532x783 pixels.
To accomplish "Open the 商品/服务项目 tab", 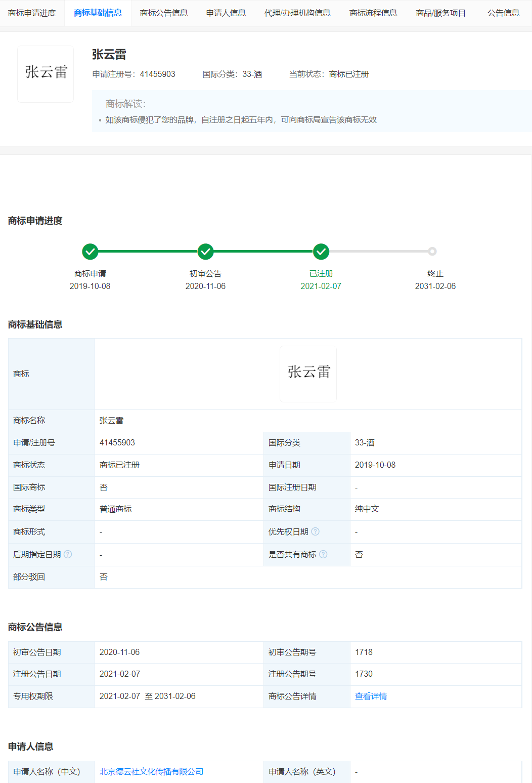I will point(440,13).
